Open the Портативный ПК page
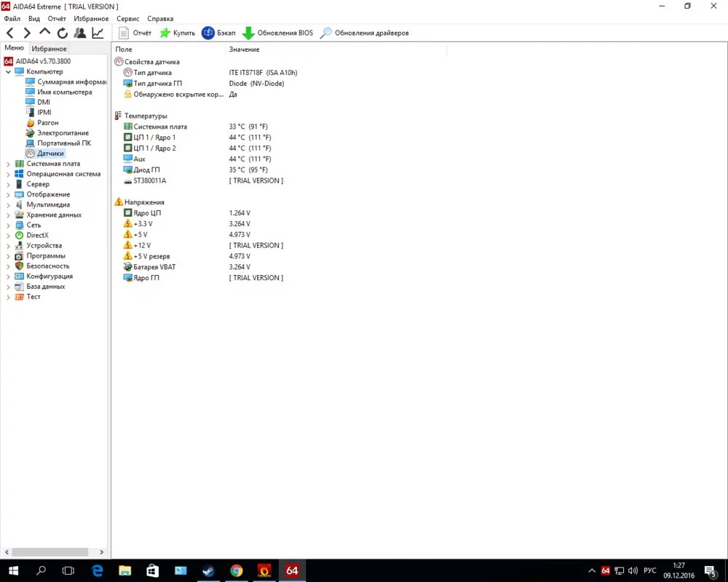728x582 pixels. pyautogui.click(x=58, y=143)
